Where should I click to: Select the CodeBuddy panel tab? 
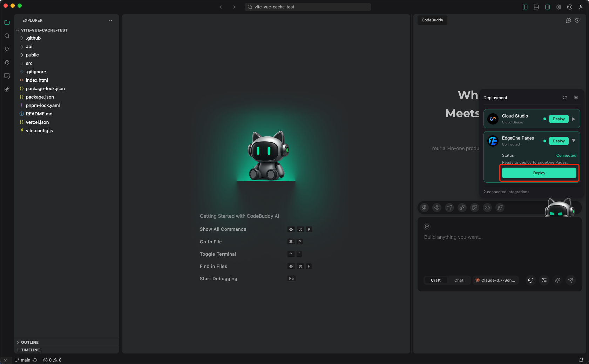click(x=432, y=20)
